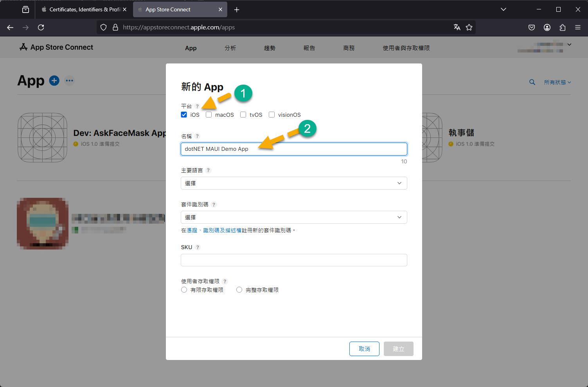Open the 套件識別碼 dropdown
This screenshot has height=387, width=588.
click(294, 217)
